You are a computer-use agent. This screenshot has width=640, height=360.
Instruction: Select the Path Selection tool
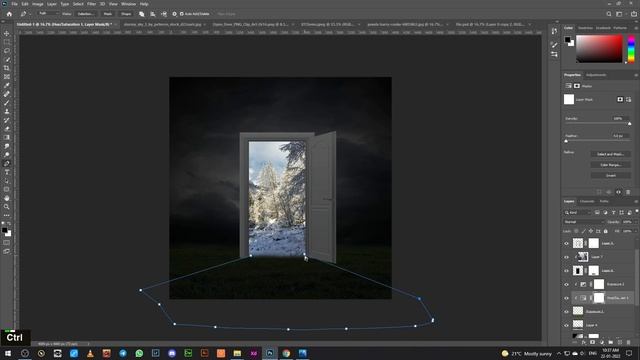click(x=7, y=180)
